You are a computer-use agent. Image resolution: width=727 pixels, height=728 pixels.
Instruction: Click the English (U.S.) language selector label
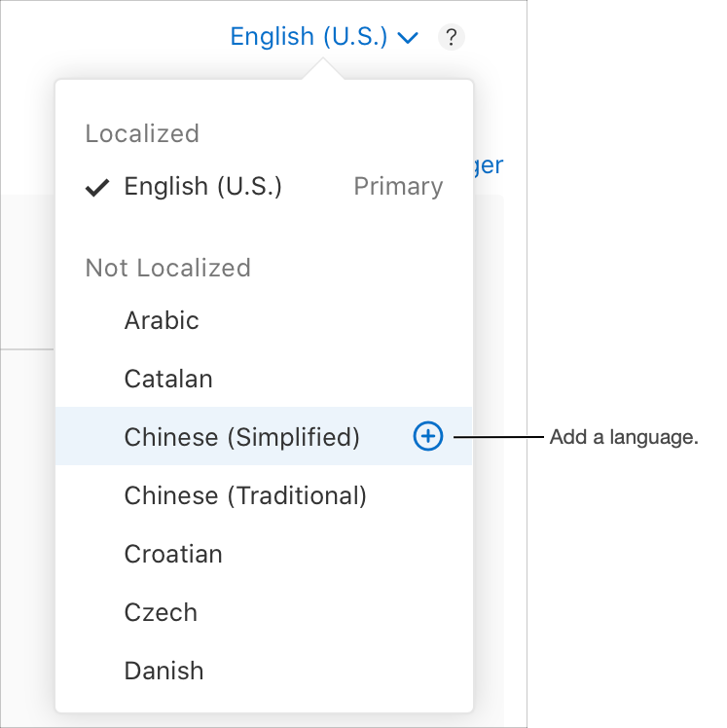click(x=309, y=37)
